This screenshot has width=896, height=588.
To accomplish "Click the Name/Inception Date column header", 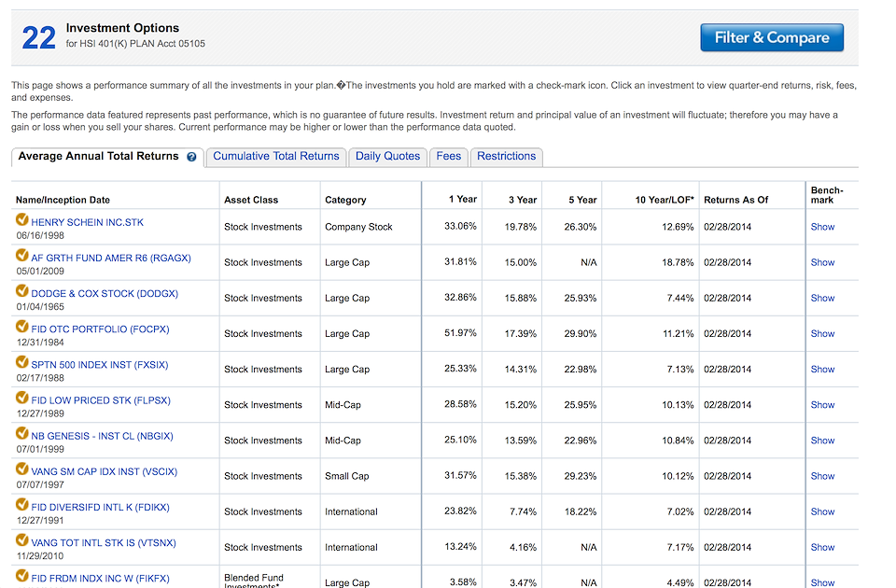I will point(63,200).
